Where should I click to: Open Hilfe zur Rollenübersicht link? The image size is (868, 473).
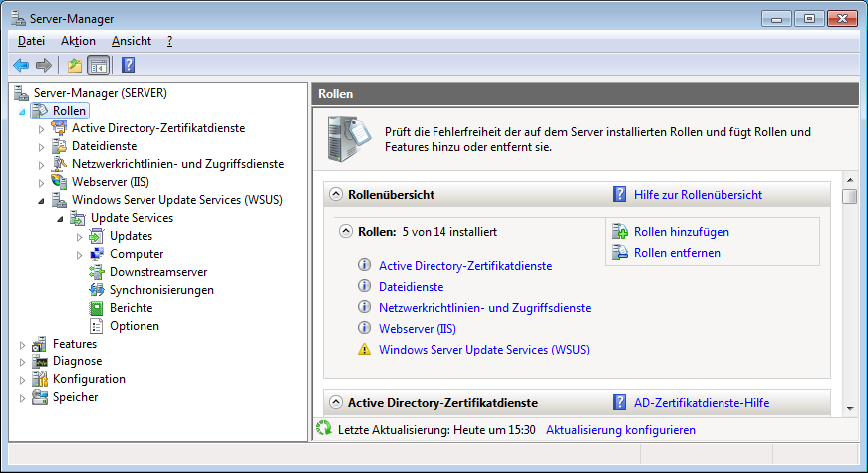tap(698, 195)
